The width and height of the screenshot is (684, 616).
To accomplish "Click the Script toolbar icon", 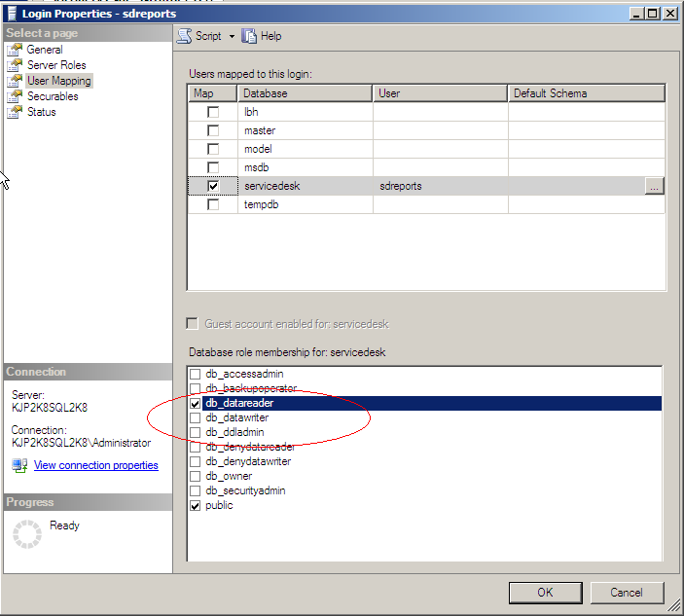I will point(185,36).
